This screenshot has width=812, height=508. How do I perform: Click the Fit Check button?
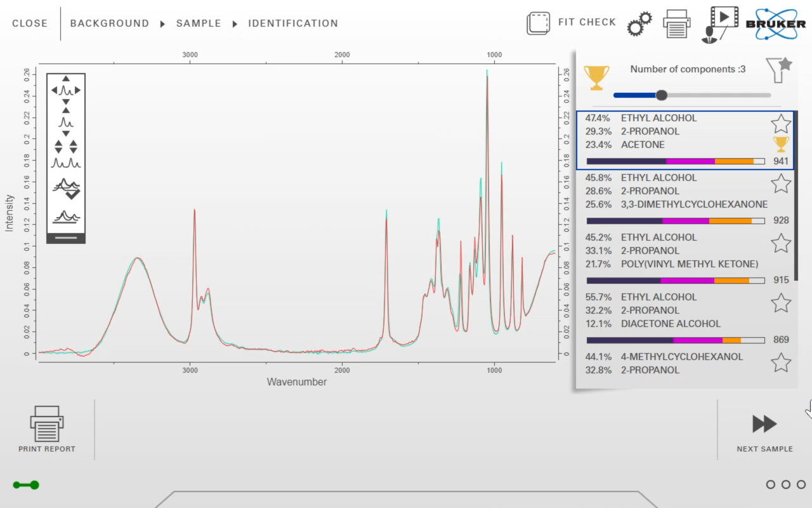click(572, 23)
